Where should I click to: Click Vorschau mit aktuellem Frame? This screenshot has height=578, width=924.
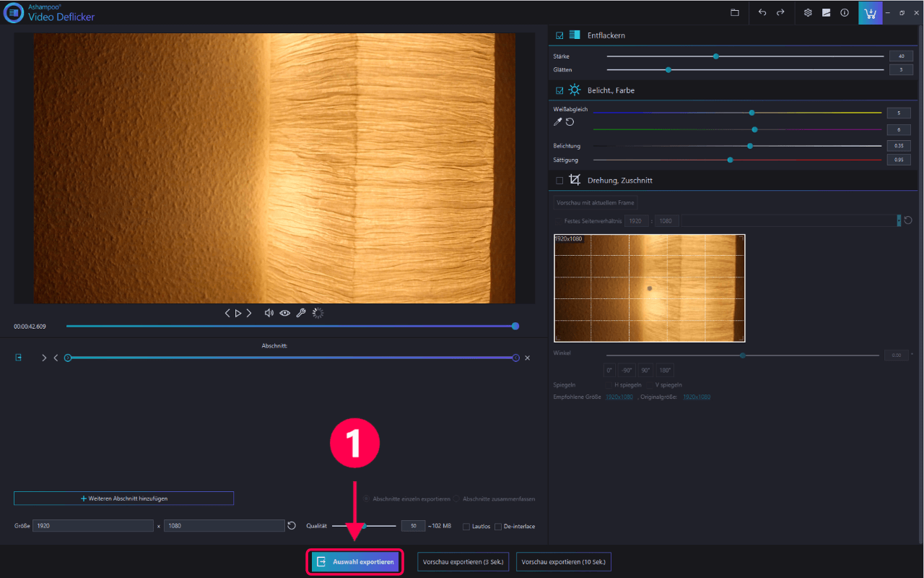[x=596, y=202]
